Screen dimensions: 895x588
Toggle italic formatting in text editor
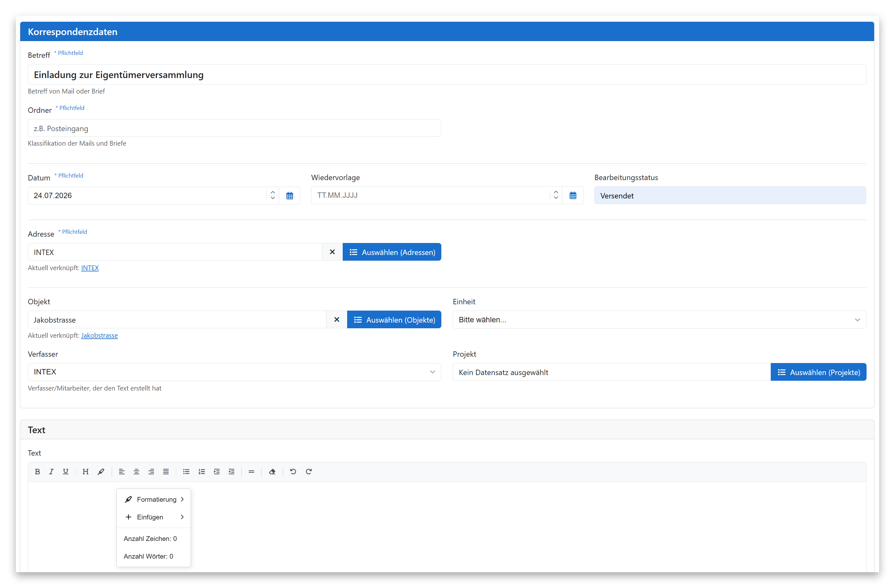coord(51,471)
